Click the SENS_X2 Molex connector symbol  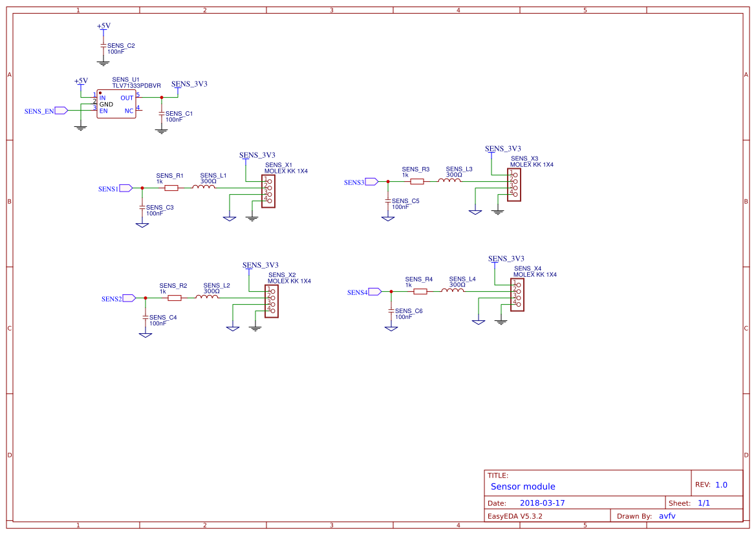(x=272, y=301)
